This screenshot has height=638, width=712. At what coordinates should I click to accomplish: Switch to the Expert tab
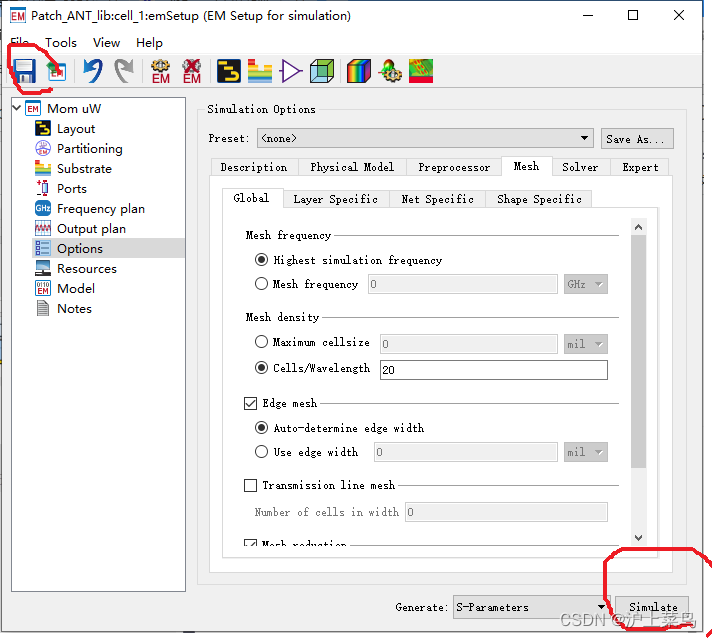point(640,167)
